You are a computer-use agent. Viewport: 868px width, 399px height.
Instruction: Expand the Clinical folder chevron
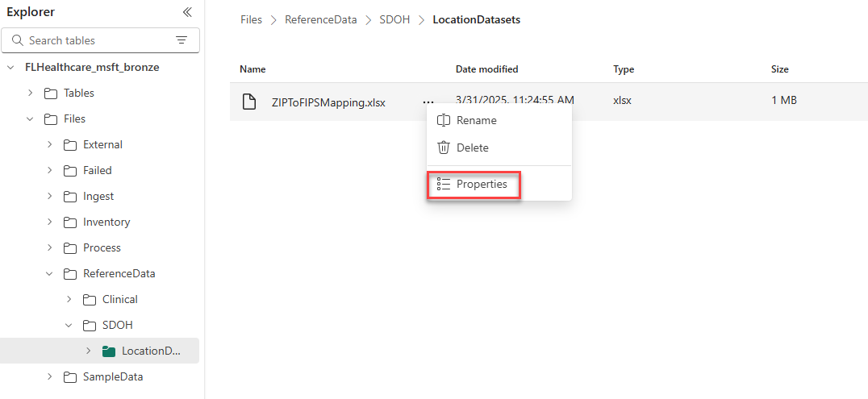pos(69,299)
